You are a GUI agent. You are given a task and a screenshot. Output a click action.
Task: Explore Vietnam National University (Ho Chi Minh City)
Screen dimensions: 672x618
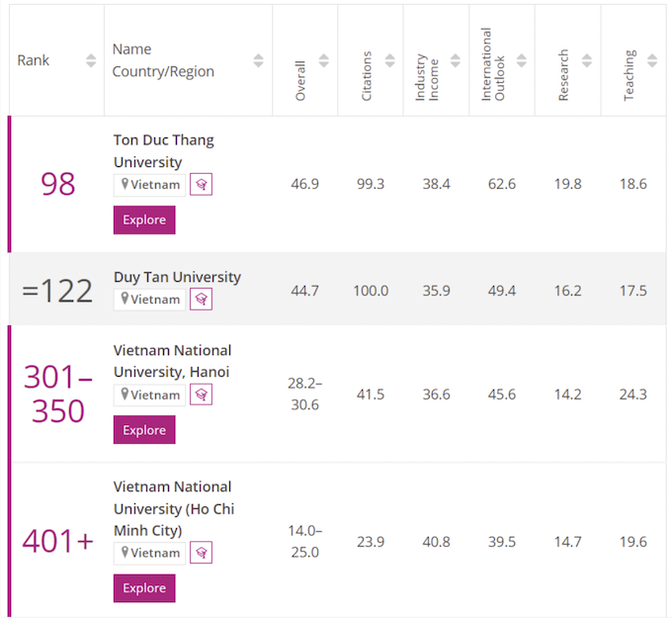tap(144, 588)
